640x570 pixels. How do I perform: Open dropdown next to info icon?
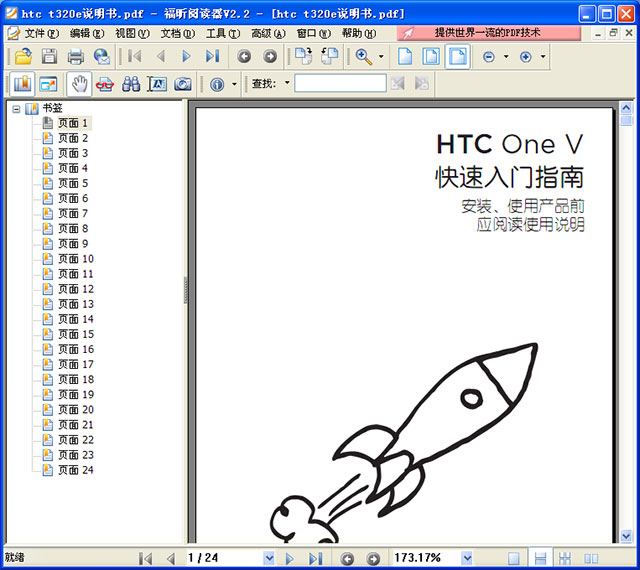pos(234,85)
